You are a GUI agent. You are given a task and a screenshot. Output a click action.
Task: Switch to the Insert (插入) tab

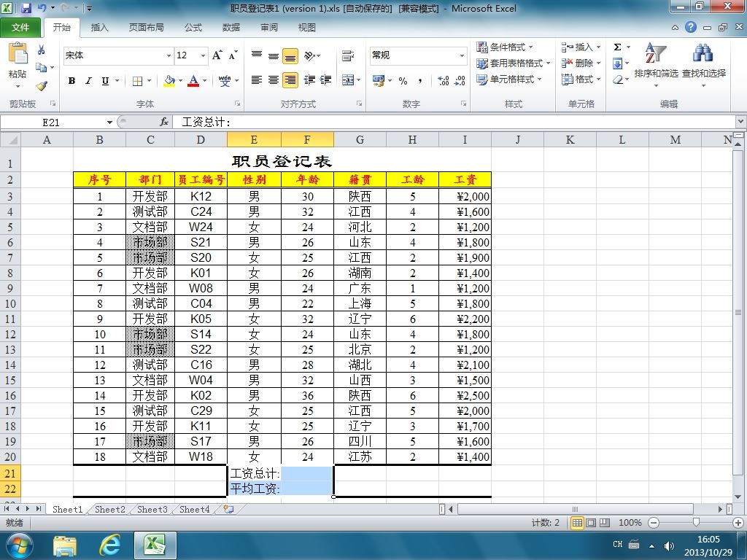99,28
